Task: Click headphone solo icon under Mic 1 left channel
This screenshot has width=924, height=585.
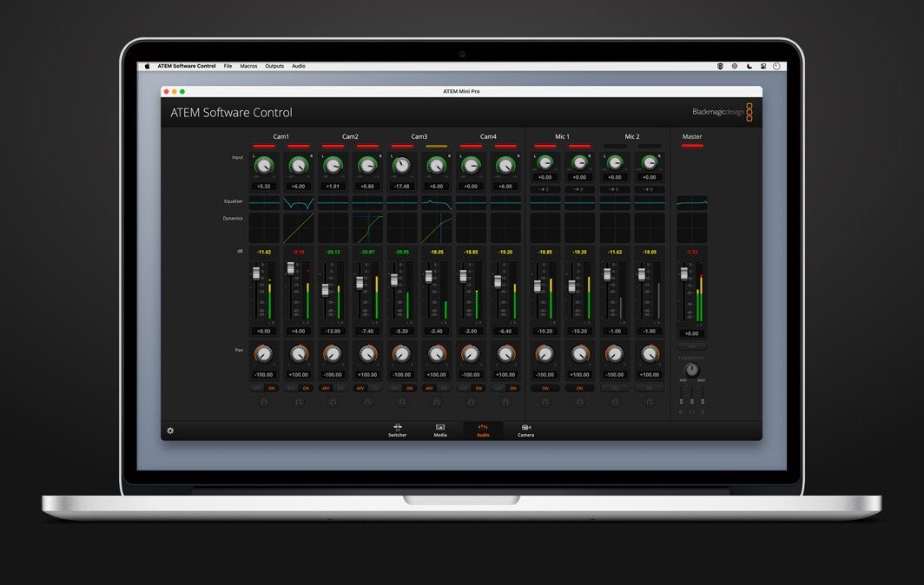Action: coord(544,402)
